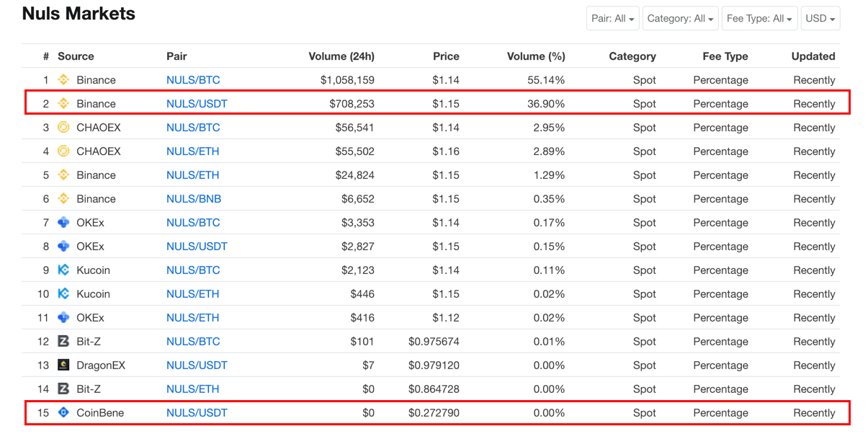Open the Fee Type: All dropdown

760,19
